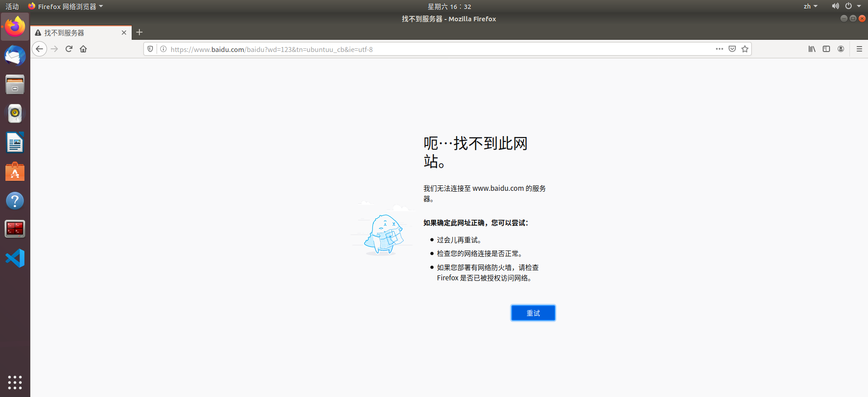Click the 重试 retry button
This screenshot has width=868, height=397.
533,313
